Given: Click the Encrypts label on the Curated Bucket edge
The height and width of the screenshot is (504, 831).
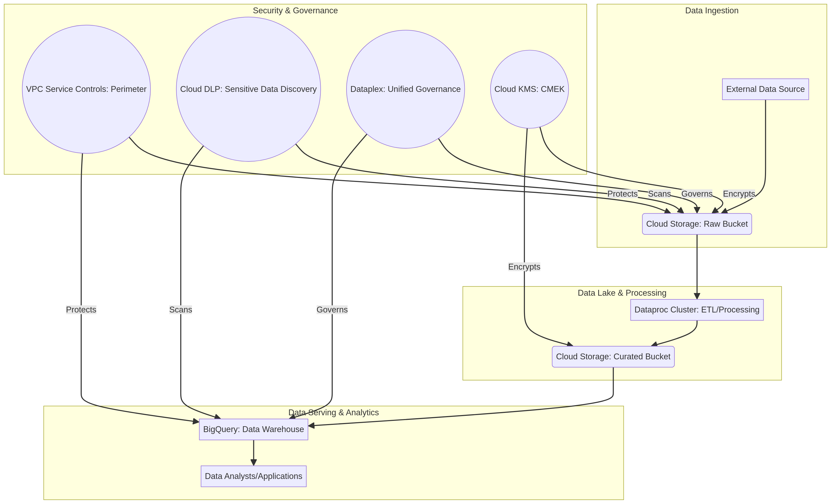Looking at the screenshot, I should [x=524, y=267].
